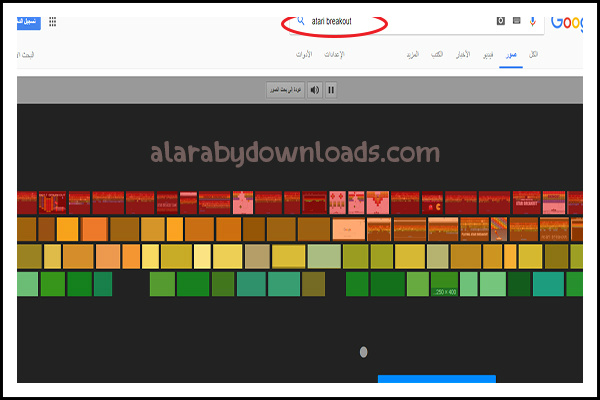Click the pale peach brick in orange row
This screenshot has height=400, width=600.
[x=349, y=229]
